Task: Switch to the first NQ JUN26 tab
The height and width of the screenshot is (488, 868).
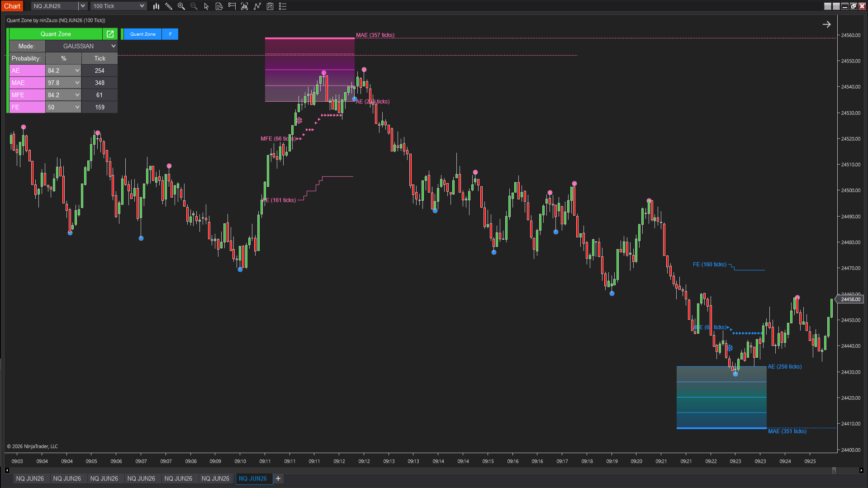Action: click(30, 479)
